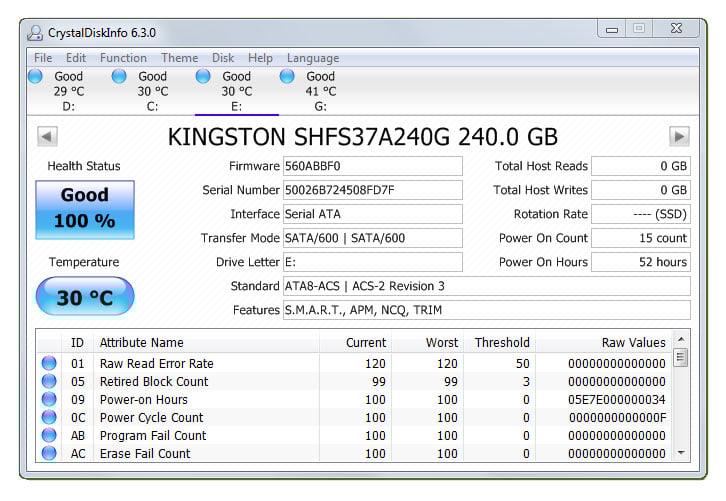Screen dimensions: 726x501
Task: Click status orb for Retired Block Count
Action: (x=49, y=381)
